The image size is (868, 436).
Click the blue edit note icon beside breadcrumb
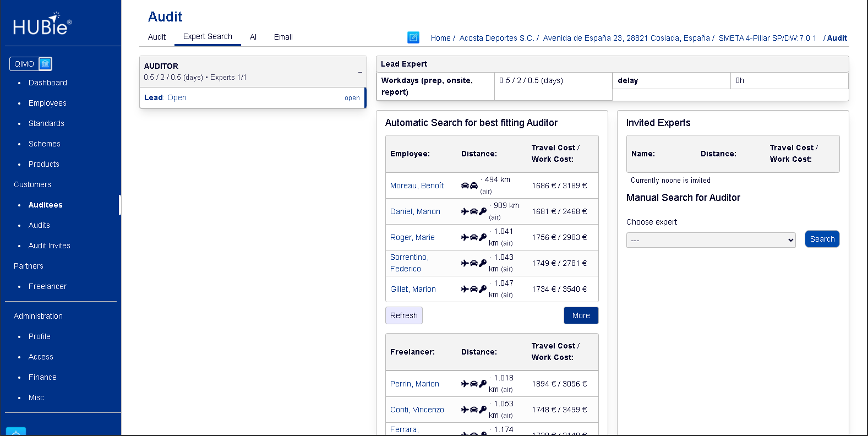pos(413,37)
